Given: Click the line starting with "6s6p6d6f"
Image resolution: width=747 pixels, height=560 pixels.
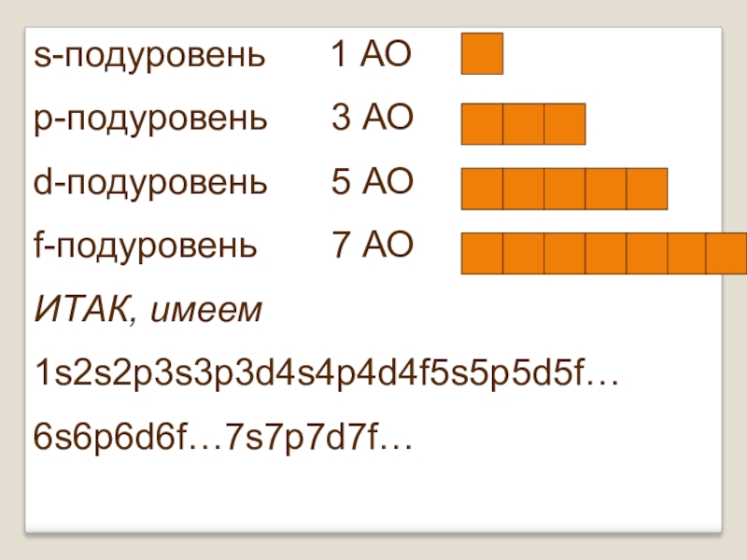Looking at the screenshot, I should click(222, 435).
